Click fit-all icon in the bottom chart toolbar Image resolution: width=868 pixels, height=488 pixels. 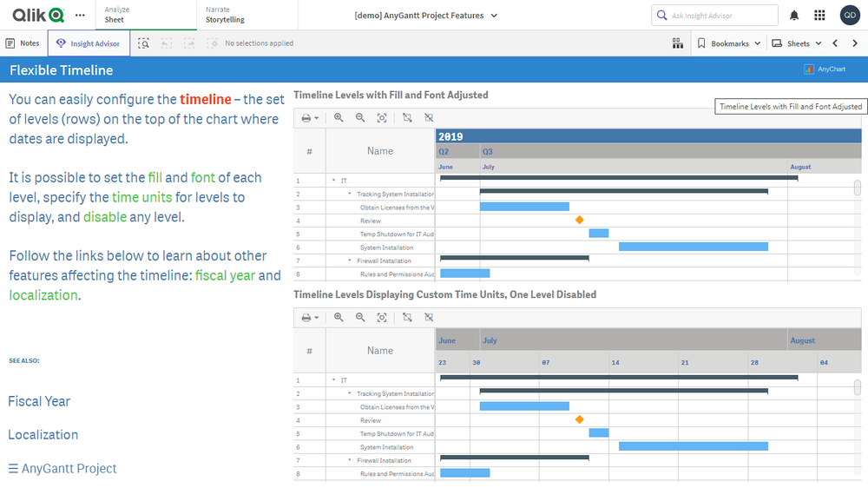click(382, 318)
